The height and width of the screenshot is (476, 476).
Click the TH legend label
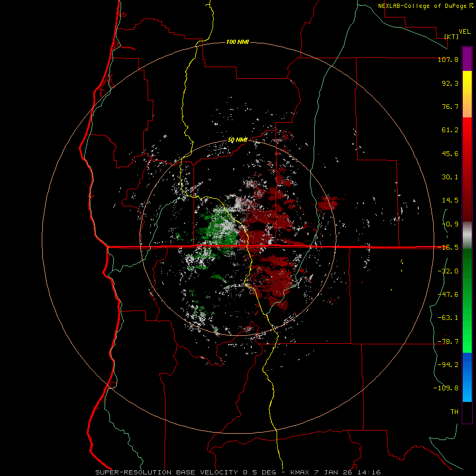coord(454,412)
